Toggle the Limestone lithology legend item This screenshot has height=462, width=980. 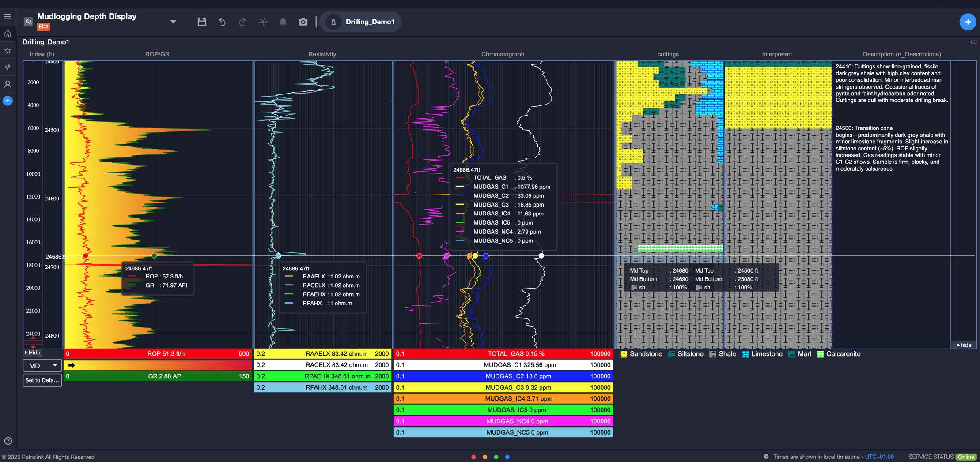(x=762, y=354)
